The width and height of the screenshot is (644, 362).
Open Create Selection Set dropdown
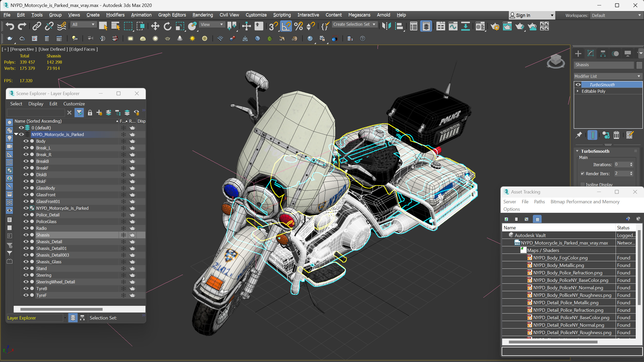point(355,24)
